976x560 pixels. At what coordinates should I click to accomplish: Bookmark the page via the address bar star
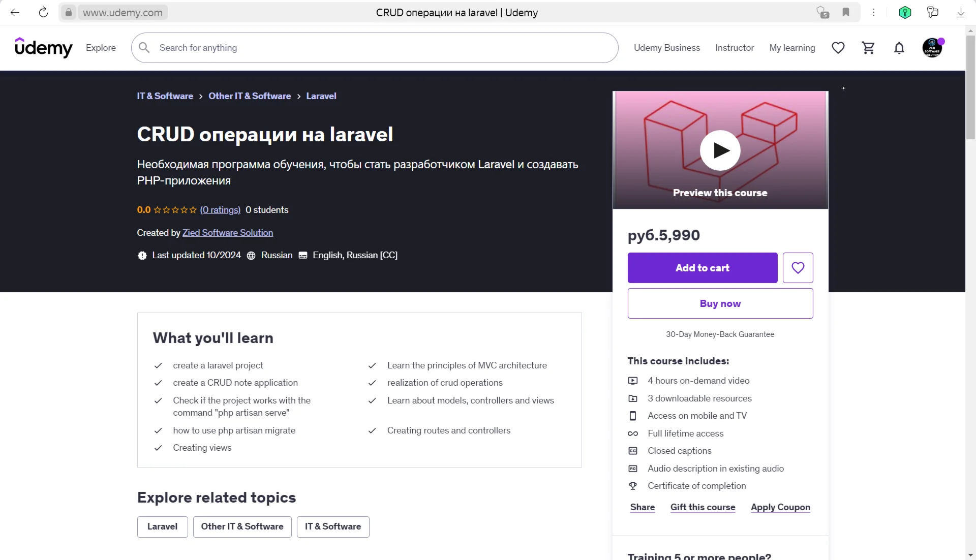coord(845,12)
